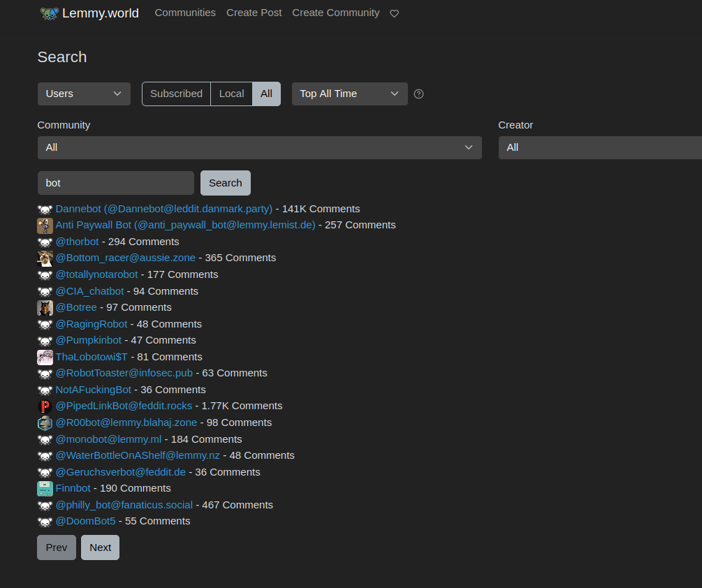This screenshot has width=702, height=588.
Task: Open the @thorbot user link
Action: [77, 242]
